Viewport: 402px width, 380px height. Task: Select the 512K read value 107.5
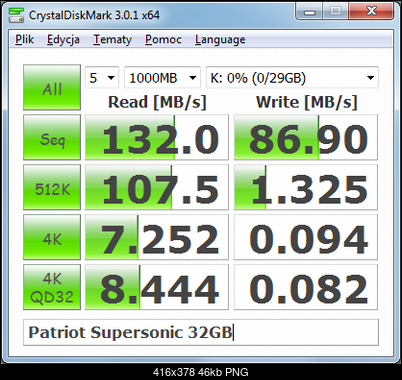(x=157, y=187)
